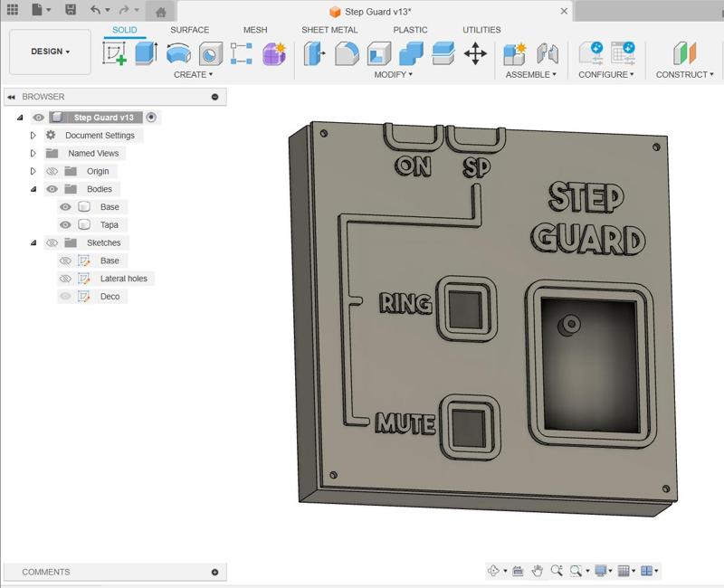Expand the Document Settings node
Viewport: 724px width, 588px height.
point(33,136)
